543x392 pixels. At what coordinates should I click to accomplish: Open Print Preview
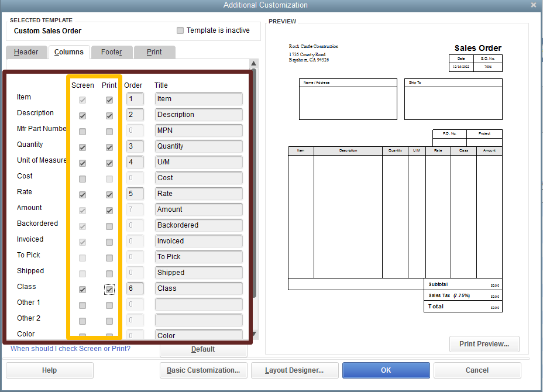(484, 344)
